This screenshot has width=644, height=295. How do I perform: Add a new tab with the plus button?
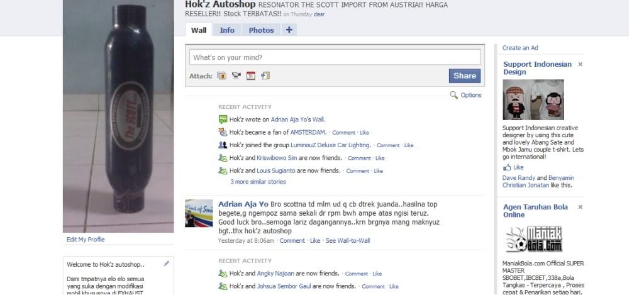(289, 30)
